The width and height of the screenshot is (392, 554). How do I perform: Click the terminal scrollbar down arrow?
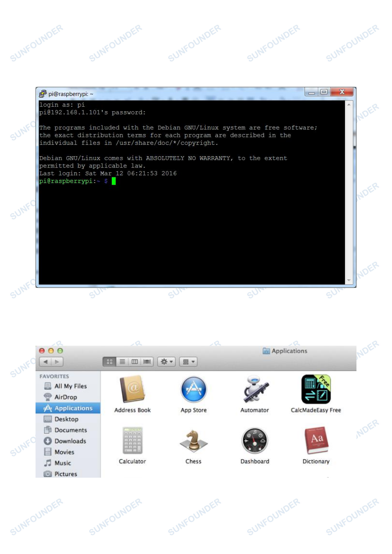click(349, 280)
